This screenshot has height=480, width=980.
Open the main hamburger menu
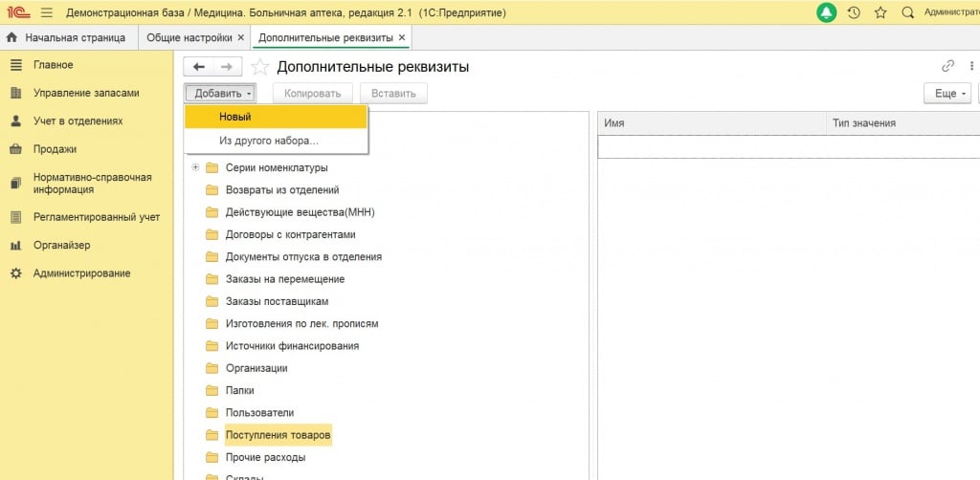[46, 12]
